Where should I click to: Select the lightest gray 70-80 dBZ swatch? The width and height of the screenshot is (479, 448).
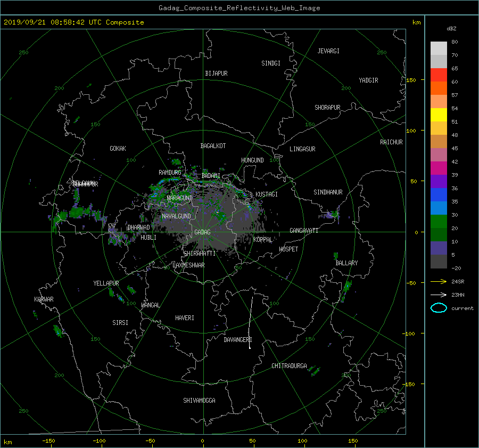439,48
